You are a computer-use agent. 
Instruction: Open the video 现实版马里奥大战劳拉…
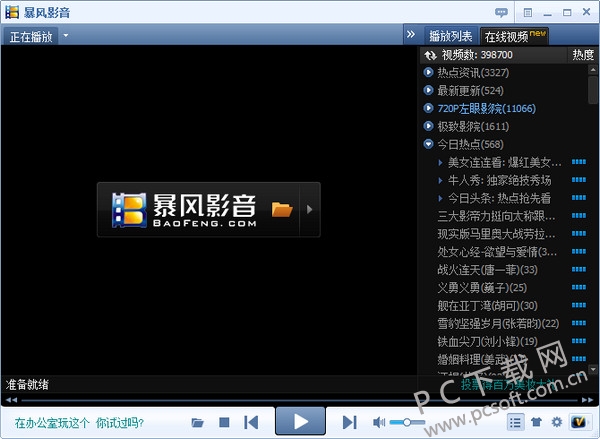[x=496, y=234]
